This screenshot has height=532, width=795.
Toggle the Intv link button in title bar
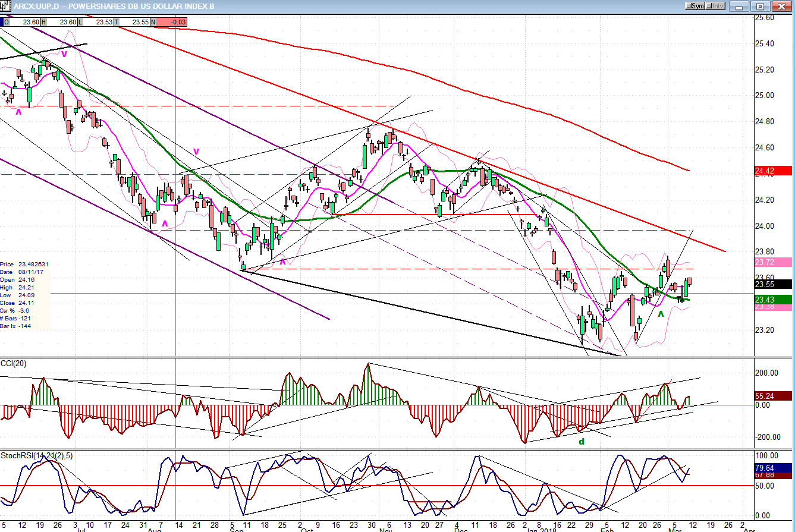pos(717,6)
